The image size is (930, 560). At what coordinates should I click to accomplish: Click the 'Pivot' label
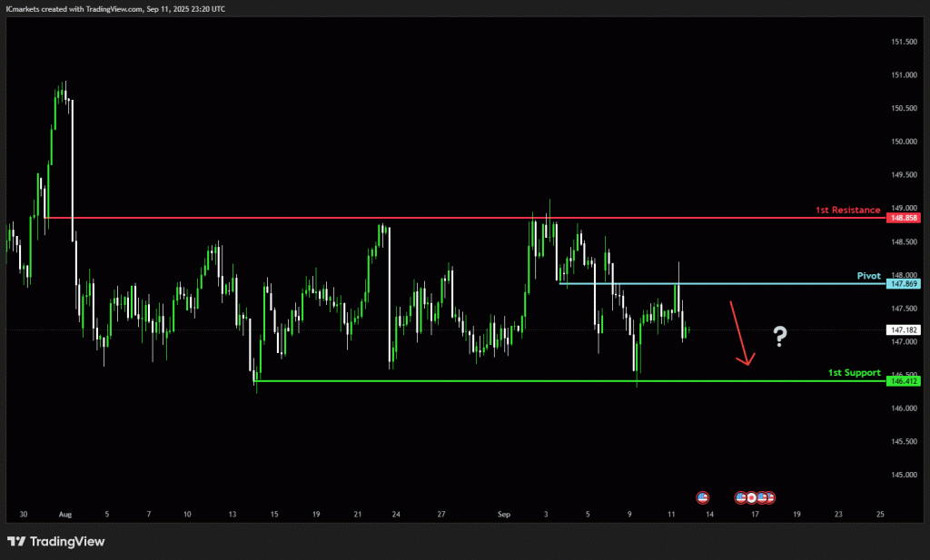[x=869, y=276]
